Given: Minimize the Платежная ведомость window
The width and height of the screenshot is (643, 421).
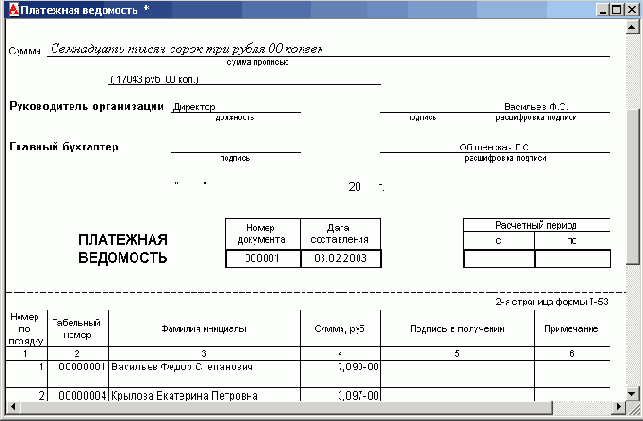Looking at the screenshot, I should point(602,9).
